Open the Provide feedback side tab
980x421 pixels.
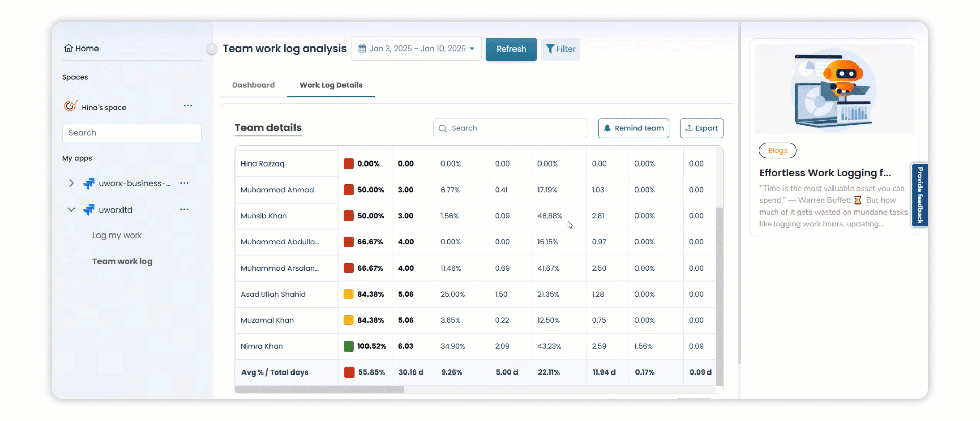[919, 195]
